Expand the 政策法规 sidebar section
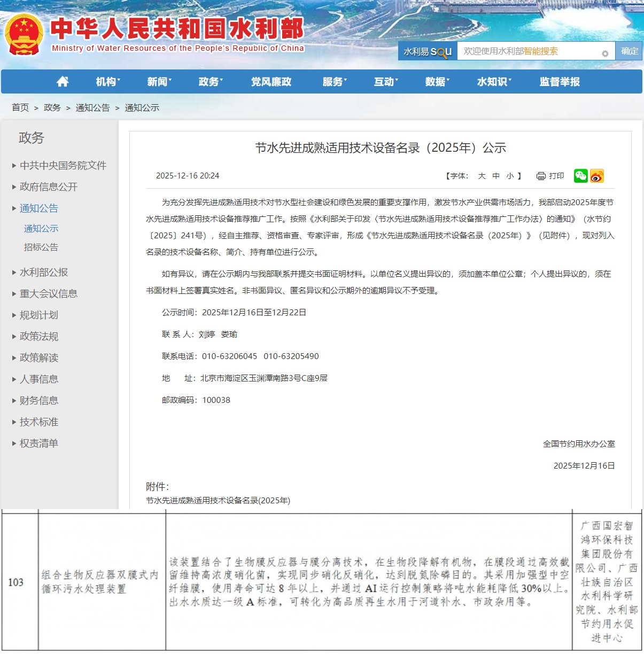 click(x=38, y=337)
